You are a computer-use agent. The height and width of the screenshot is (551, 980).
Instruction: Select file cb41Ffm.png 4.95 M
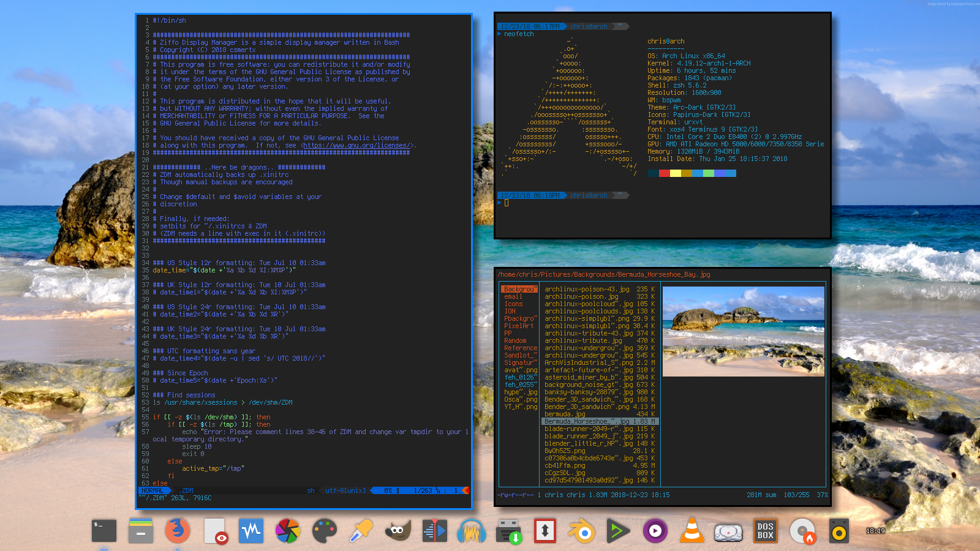(600, 465)
